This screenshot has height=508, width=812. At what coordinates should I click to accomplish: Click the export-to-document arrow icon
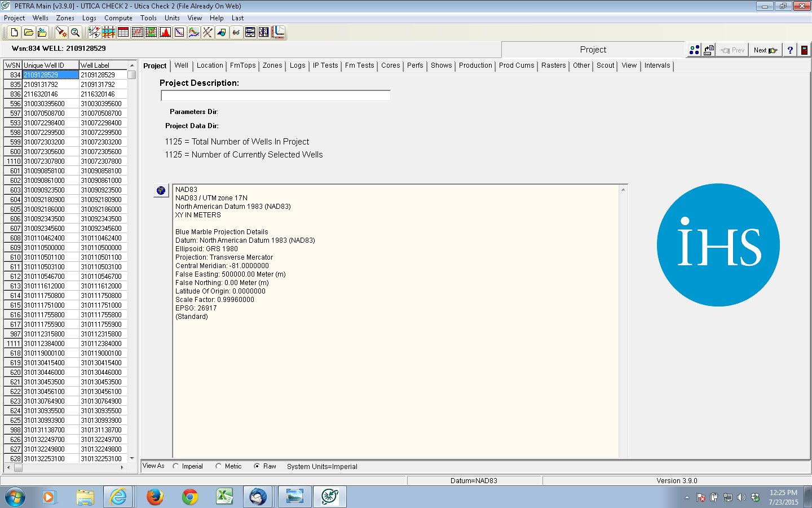click(x=709, y=50)
